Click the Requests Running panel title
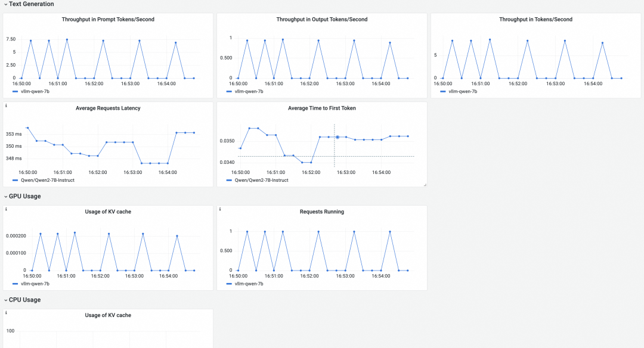644x348 pixels. (322, 212)
